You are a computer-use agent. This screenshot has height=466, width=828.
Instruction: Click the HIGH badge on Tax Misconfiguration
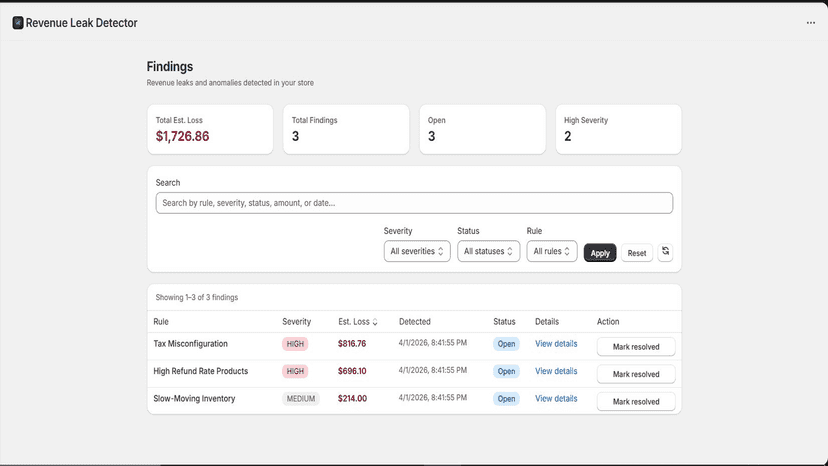click(x=295, y=344)
